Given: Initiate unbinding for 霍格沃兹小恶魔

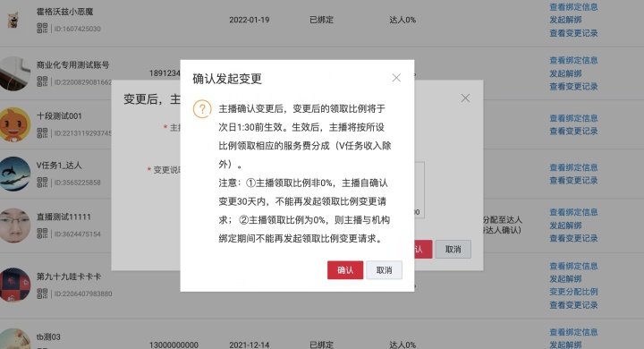Looking at the screenshot, I should (x=565, y=20).
